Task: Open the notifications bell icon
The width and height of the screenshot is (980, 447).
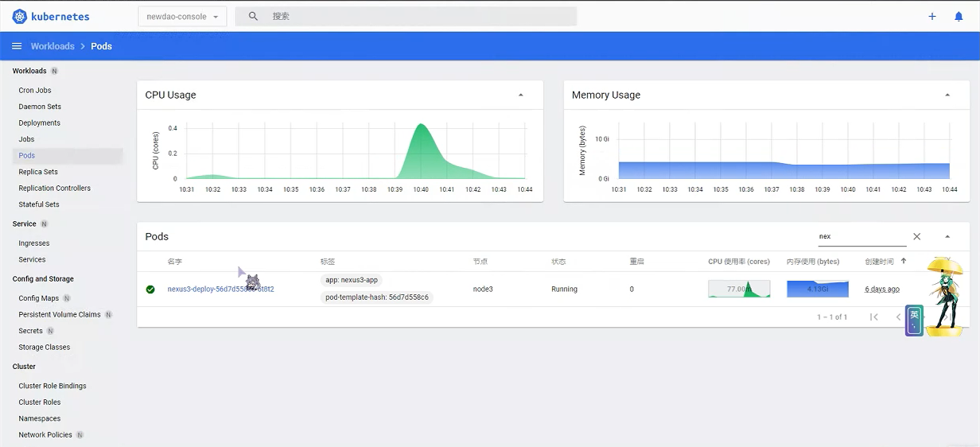Action: pos(959,16)
